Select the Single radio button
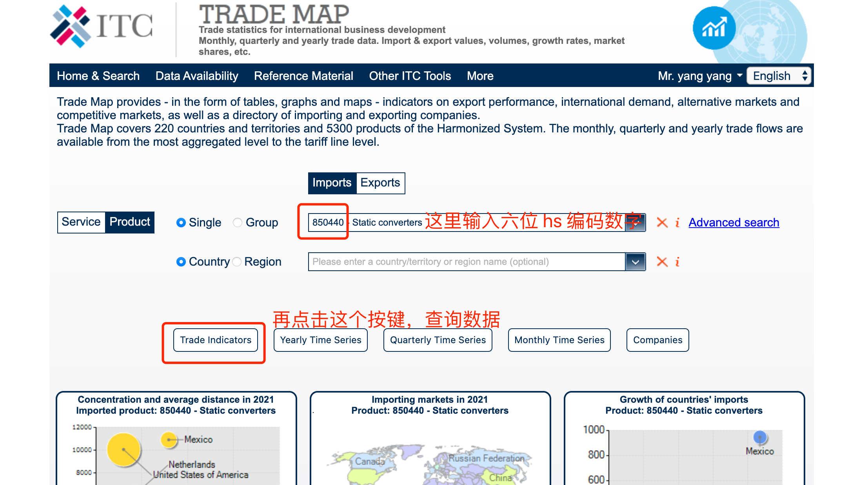Screen dimensions: 868x485 (181, 223)
